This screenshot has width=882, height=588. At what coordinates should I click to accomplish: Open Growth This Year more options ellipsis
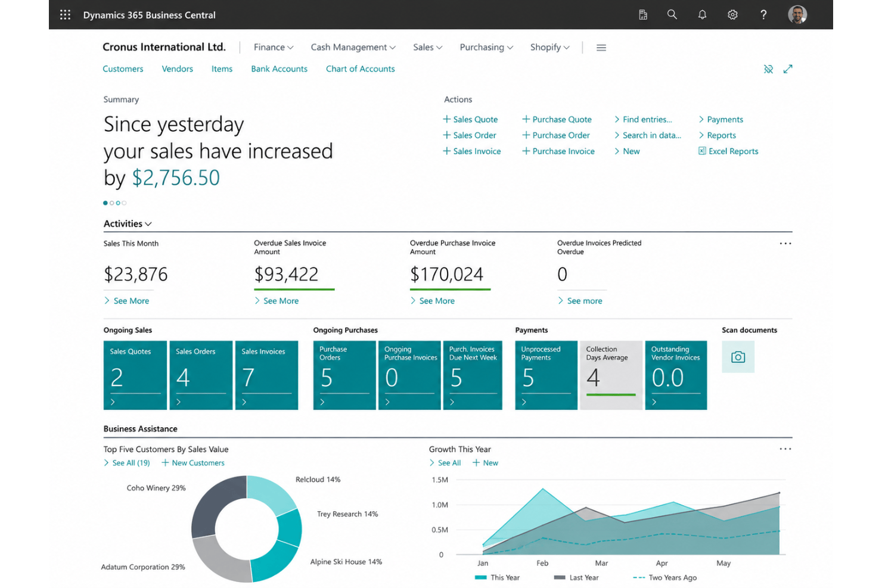pos(785,449)
